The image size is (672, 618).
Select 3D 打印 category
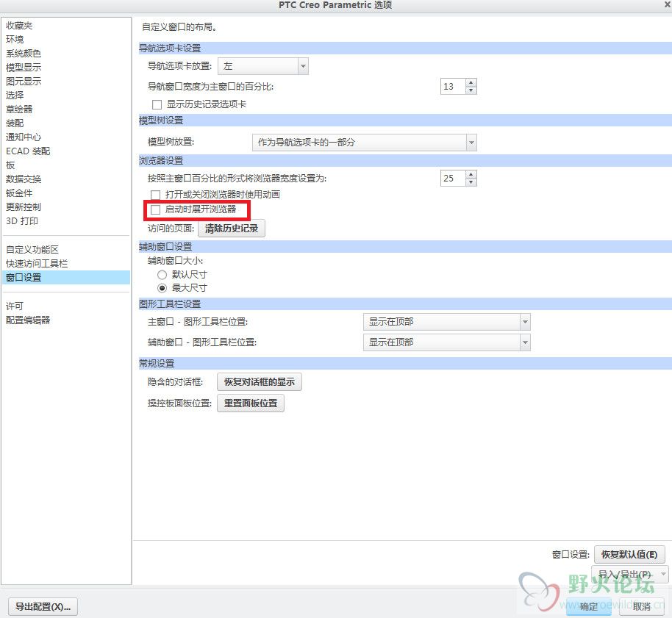pos(22,221)
